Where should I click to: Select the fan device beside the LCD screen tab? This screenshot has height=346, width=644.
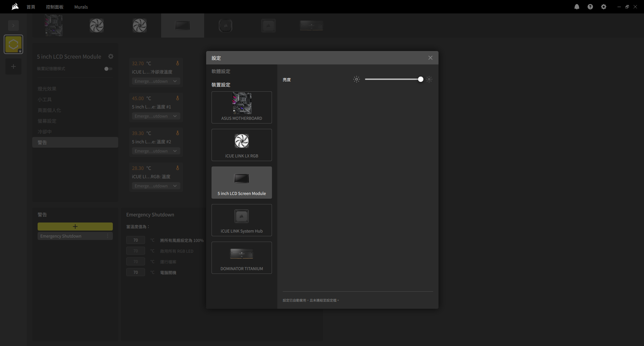coord(140,26)
